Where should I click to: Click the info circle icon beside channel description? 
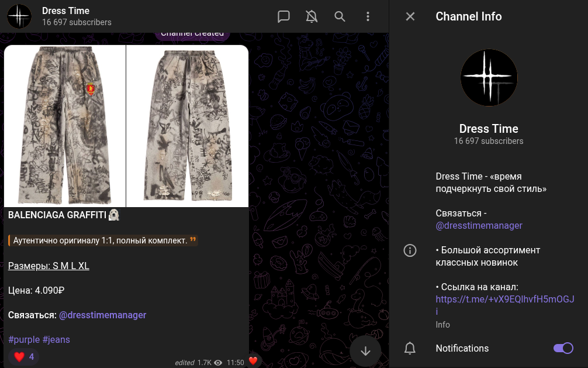click(x=410, y=250)
